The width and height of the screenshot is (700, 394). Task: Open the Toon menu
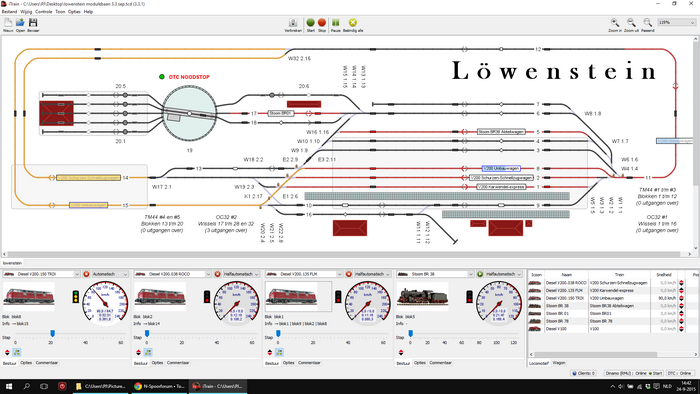click(60, 12)
